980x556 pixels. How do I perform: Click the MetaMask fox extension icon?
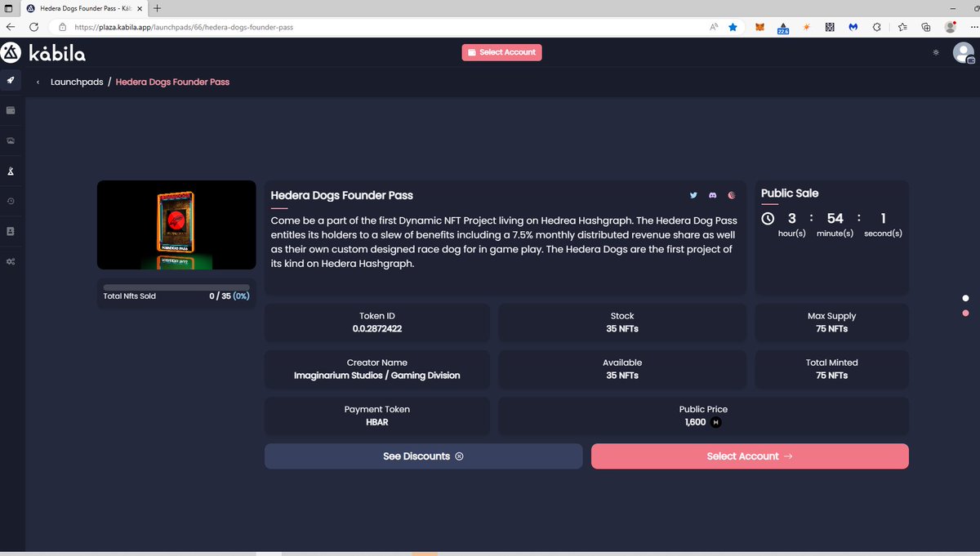[759, 27]
